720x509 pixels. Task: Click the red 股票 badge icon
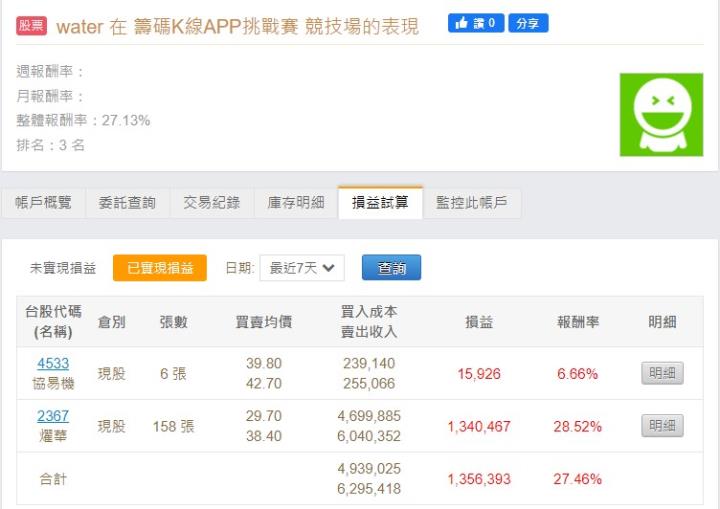point(31,26)
